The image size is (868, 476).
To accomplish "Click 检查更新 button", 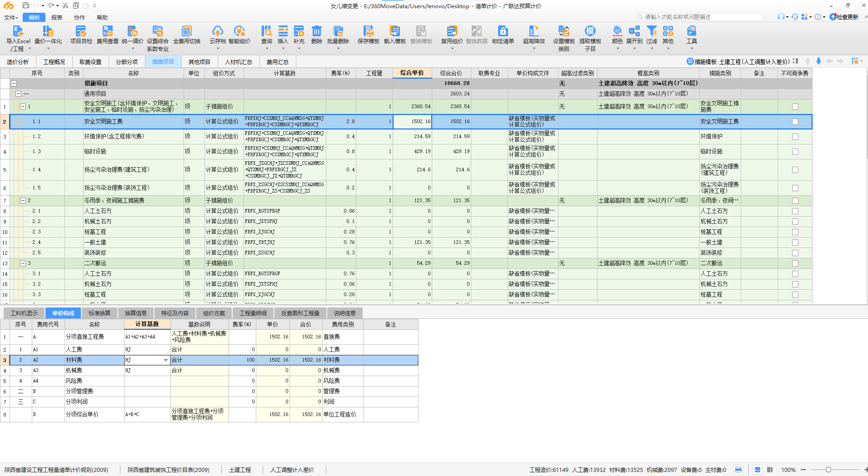I will [x=844, y=17].
